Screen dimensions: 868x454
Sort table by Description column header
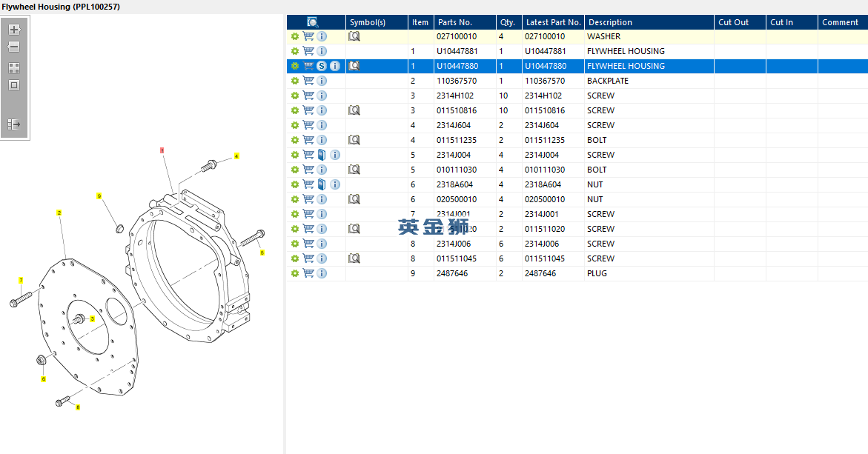[x=609, y=22]
